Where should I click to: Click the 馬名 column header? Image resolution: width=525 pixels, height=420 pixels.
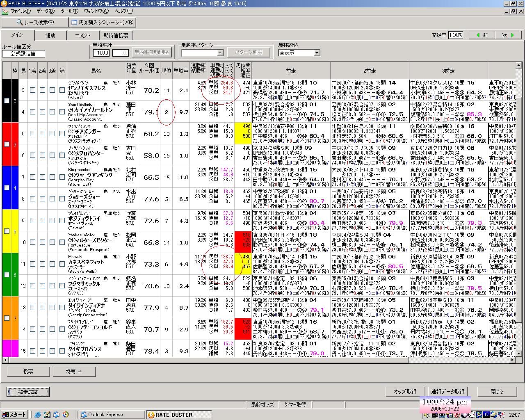tap(96, 71)
